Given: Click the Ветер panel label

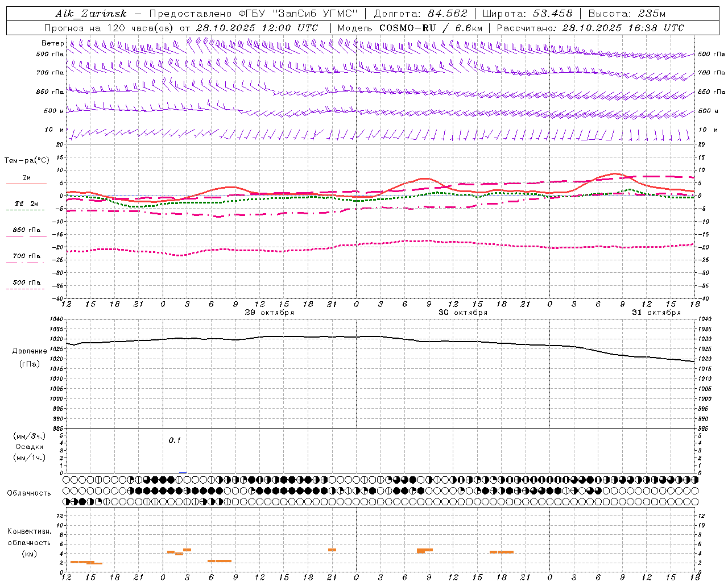Looking at the screenshot, I should coord(52,43).
